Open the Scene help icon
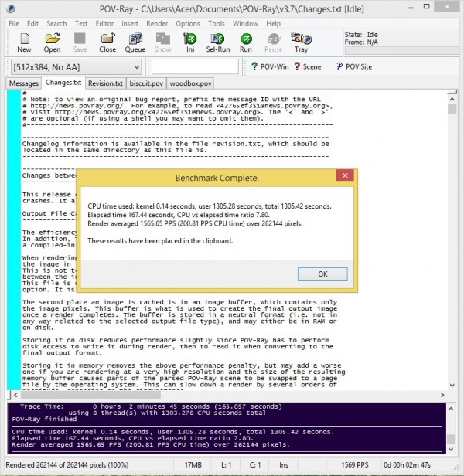This screenshot has width=464, height=476. [x=308, y=66]
